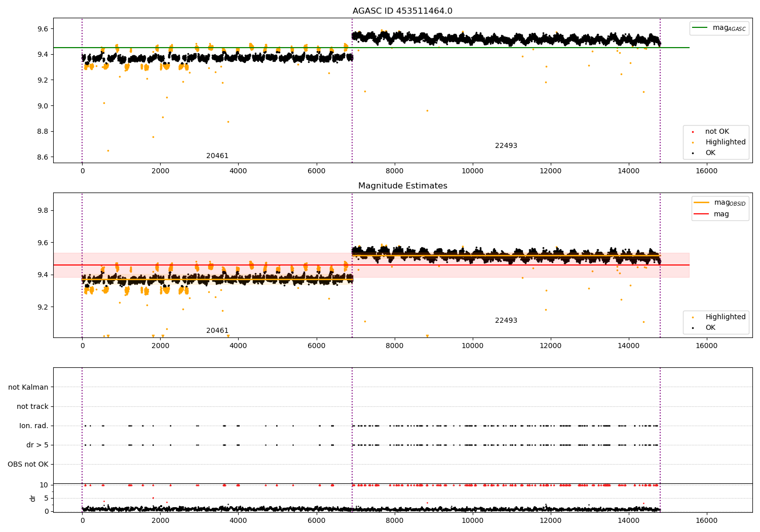Click the "10" y-tick label of the dr plot
The image size is (760, 532).
pyautogui.click(x=44, y=485)
